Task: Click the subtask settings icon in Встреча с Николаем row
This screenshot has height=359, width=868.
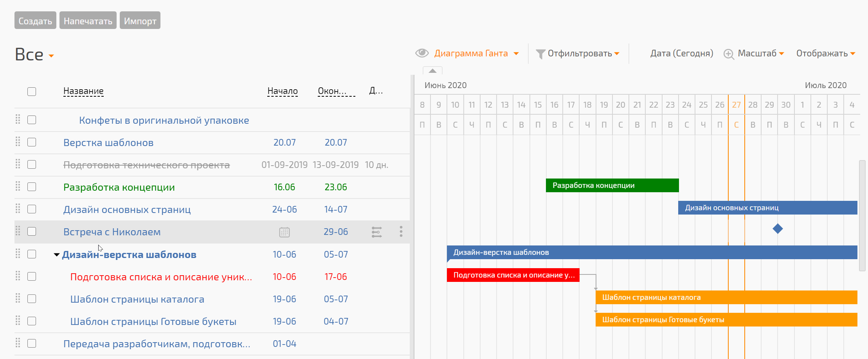Action: (376, 232)
